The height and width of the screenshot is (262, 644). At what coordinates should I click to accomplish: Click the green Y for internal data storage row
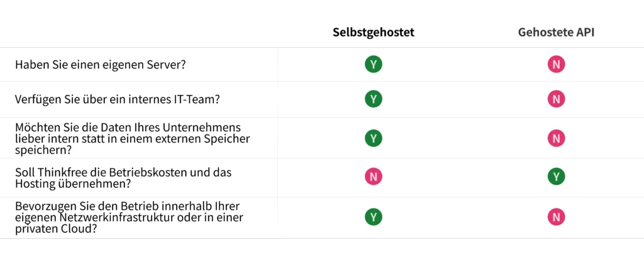pyautogui.click(x=374, y=138)
